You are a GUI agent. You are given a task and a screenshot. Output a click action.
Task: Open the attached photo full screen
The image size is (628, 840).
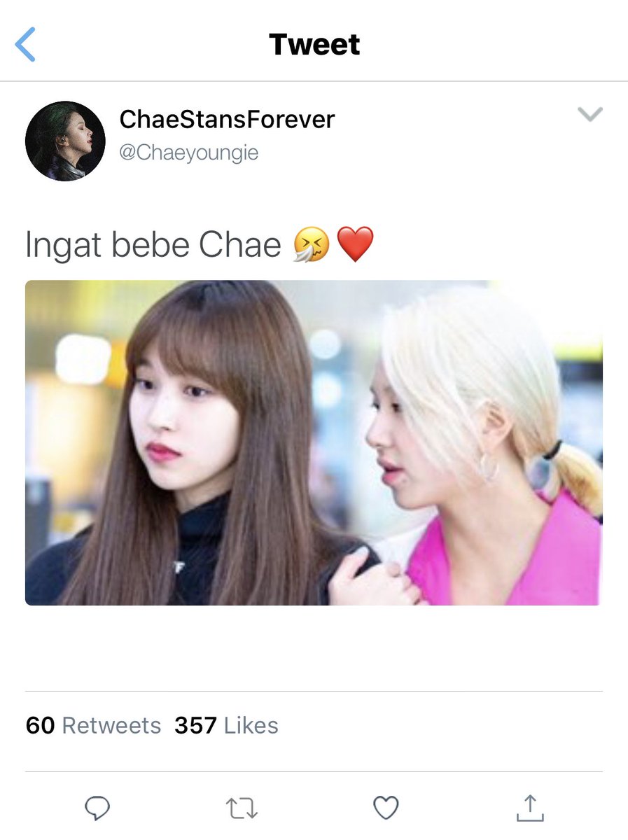pyautogui.click(x=314, y=442)
